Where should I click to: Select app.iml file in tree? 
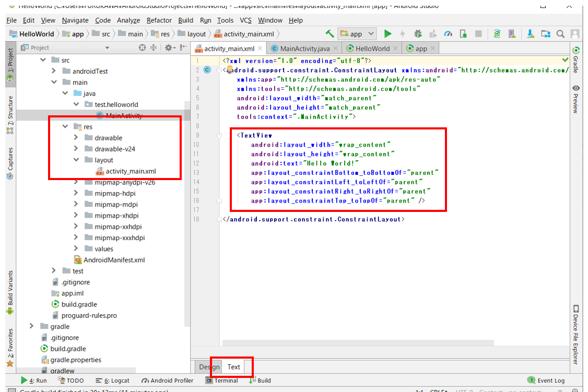tap(67, 293)
